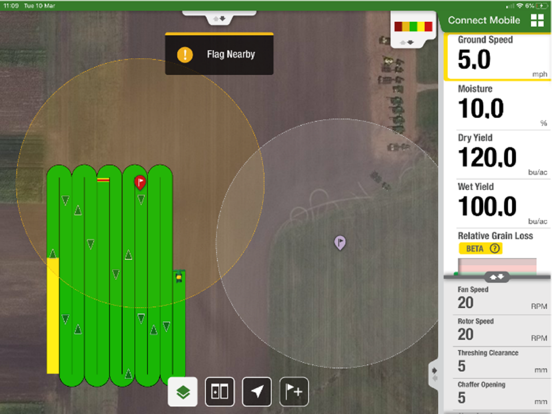This screenshot has width=552, height=414.
Task: Check the Wi-Fi status icon
Action: (520, 6)
